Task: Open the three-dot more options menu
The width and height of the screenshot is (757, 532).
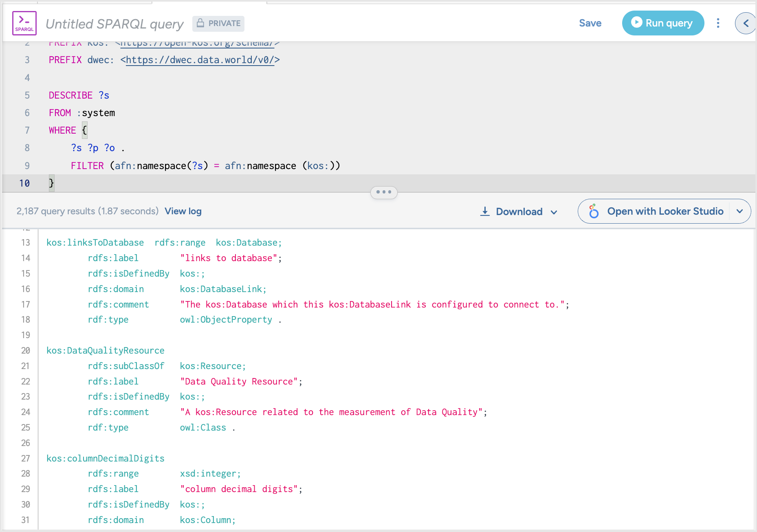Action: 718,23
